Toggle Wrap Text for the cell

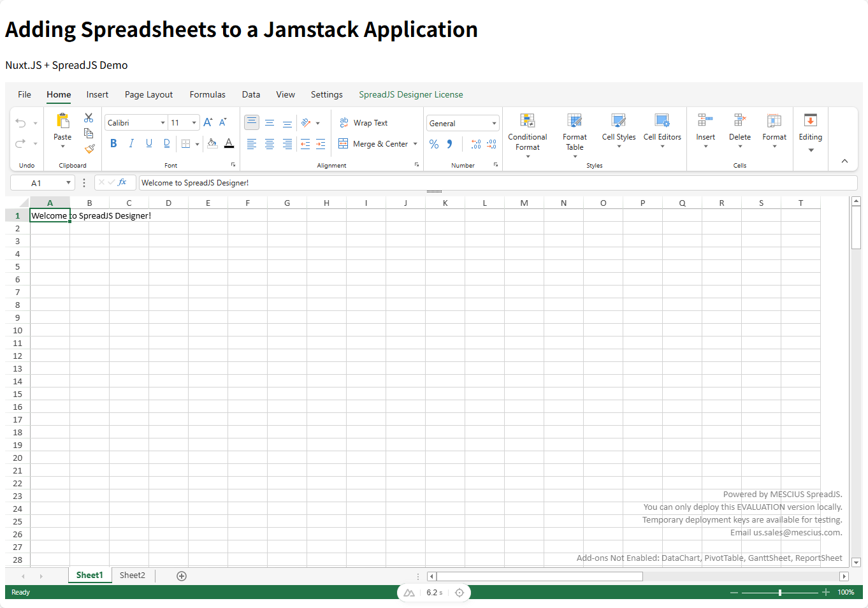click(x=363, y=123)
